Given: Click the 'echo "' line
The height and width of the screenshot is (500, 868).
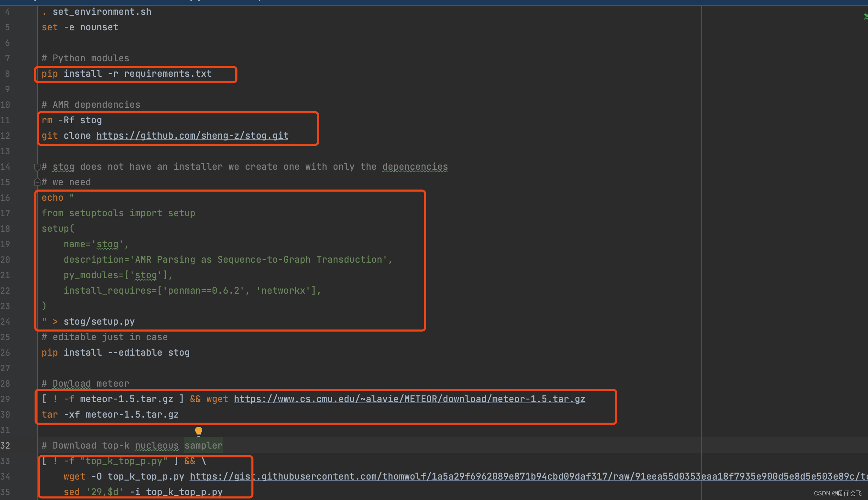Looking at the screenshot, I should 58,198.
